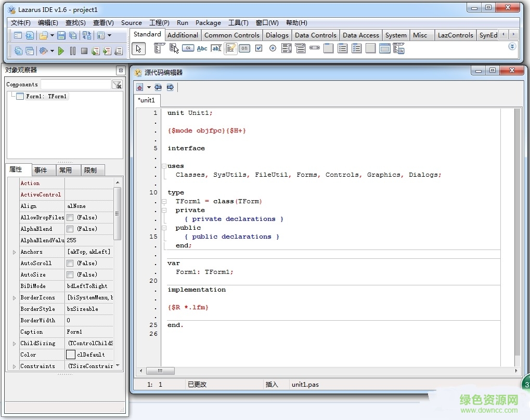The height and width of the screenshot is (420, 530).
Task: Enable the AutoSize property checkbox
Action: [x=70, y=275]
